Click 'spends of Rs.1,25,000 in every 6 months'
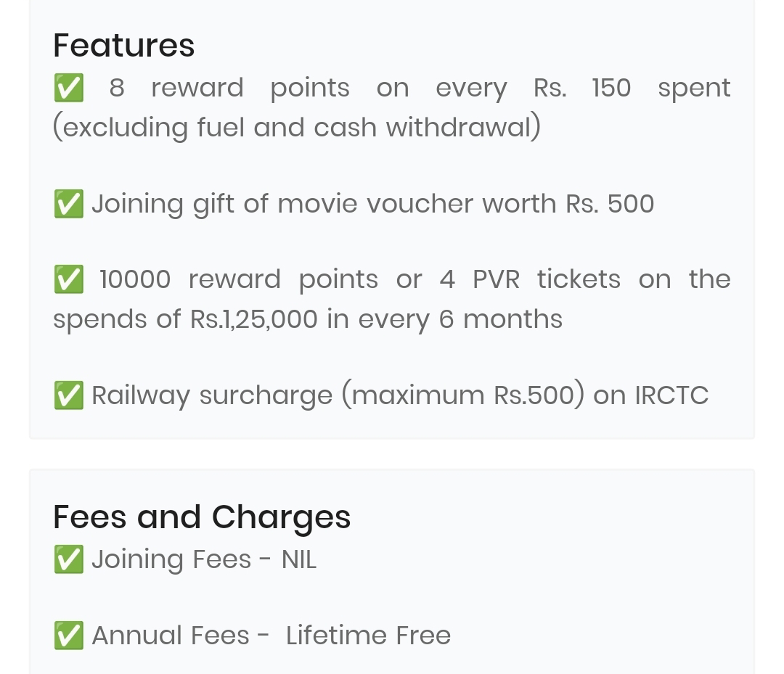Screen dimensions: 784x674 click(308, 319)
